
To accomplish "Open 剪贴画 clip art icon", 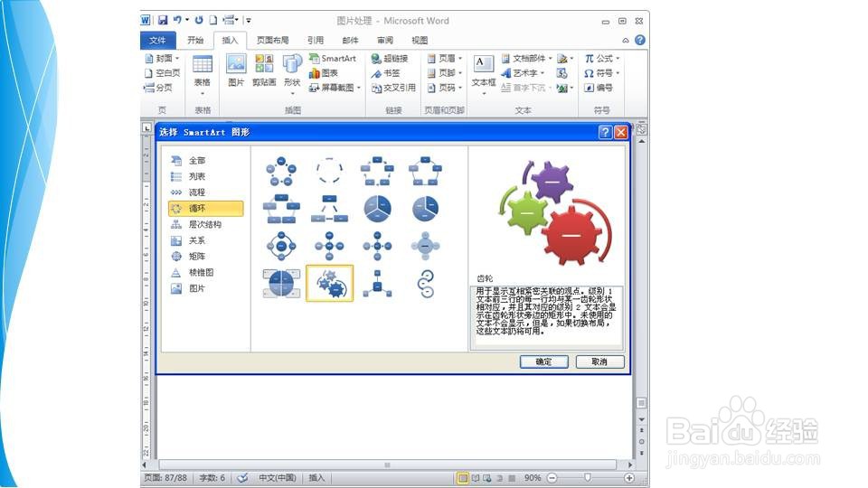I will tap(264, 71).
